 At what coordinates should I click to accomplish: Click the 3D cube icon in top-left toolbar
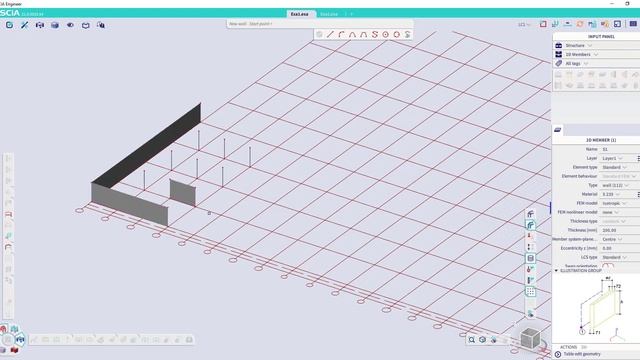55,25
